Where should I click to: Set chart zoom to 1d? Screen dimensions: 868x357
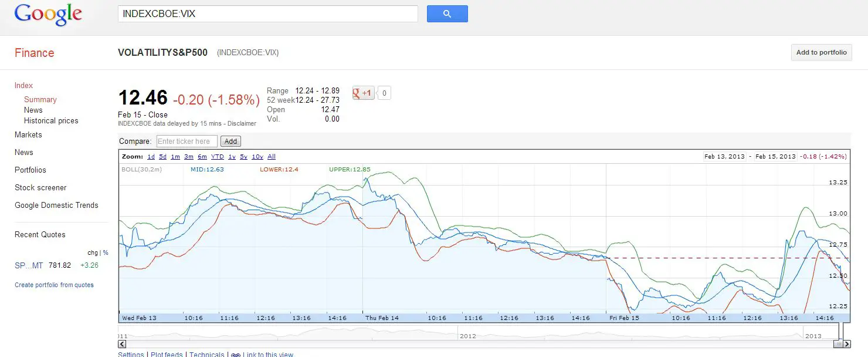[151, 157]
